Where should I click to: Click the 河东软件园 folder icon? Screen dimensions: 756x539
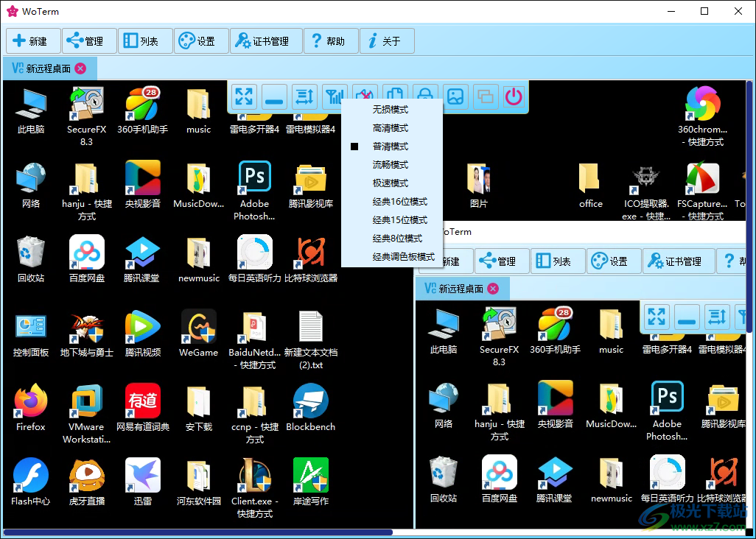click(x=199, y=482)
